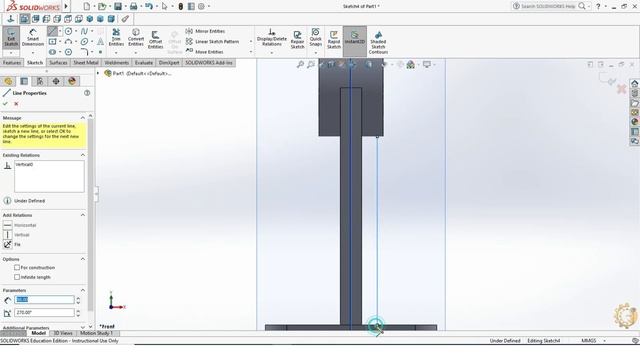
Task: Click the Print icon
Action: 133,6
